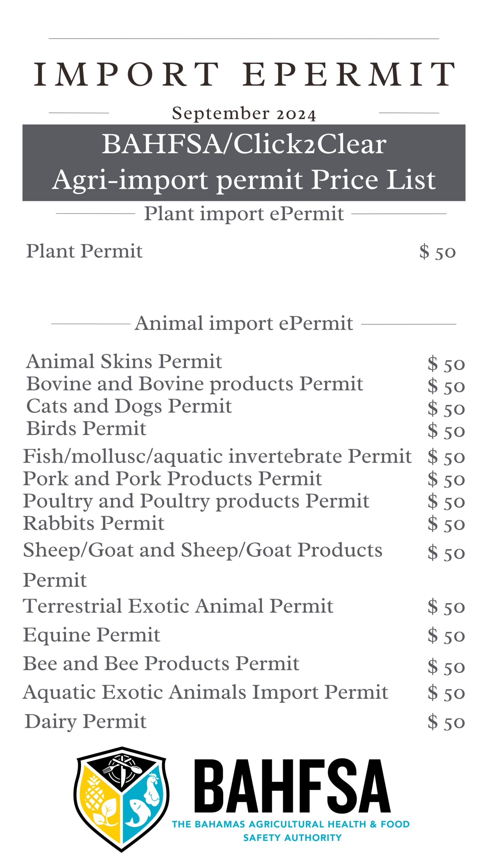Open the Cats and Dogs Permit entry
Viewport: 488px width, 868px height.
(x=129, y=407)
